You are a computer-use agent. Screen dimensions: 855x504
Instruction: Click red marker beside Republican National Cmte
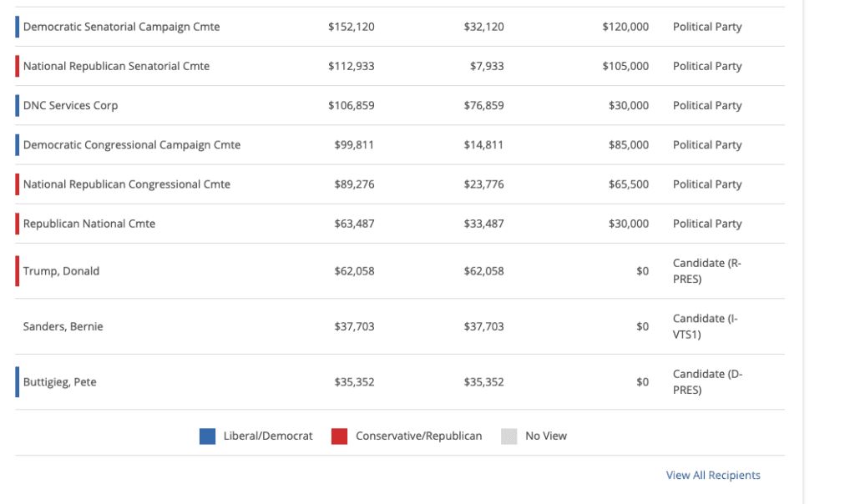pyautogui.click(x=17, y=224)
